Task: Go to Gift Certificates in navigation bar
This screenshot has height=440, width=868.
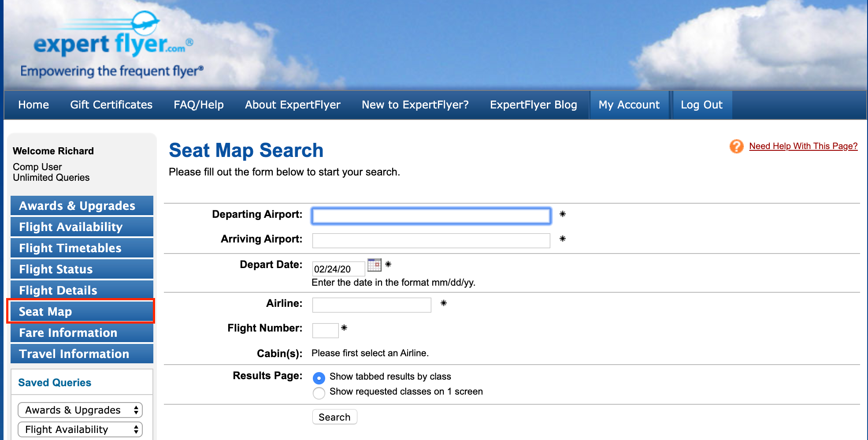Action: click(111, 105)
